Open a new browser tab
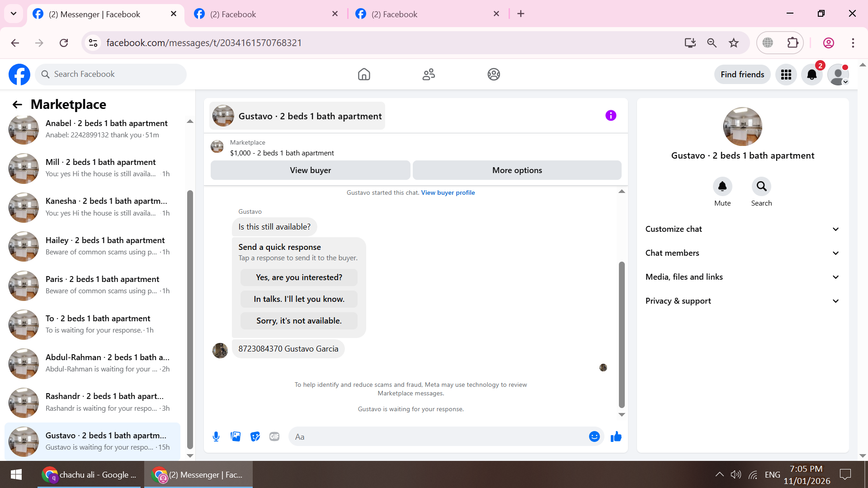Image resolution: width=868 pixels, height=488 pixels. (521, 14)
